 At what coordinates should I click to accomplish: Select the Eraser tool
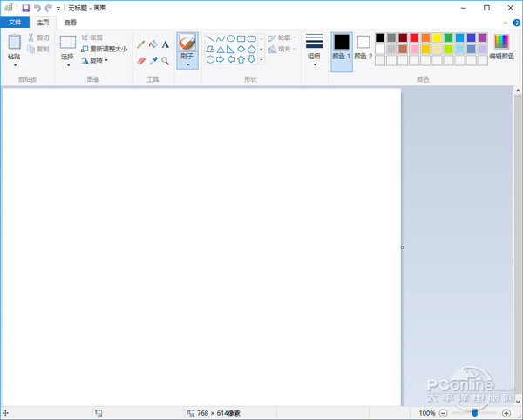pos(141,61)
